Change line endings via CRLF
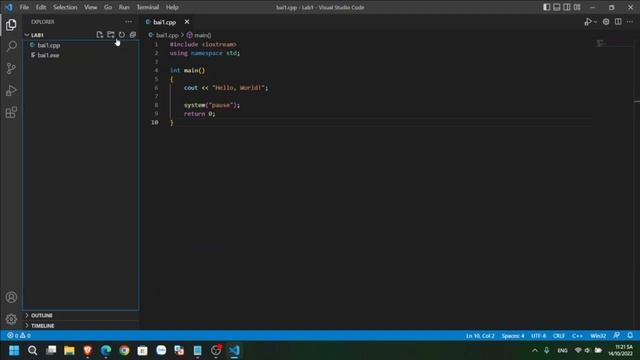This screenshot has height=360, width=640. tap(559, 336)
